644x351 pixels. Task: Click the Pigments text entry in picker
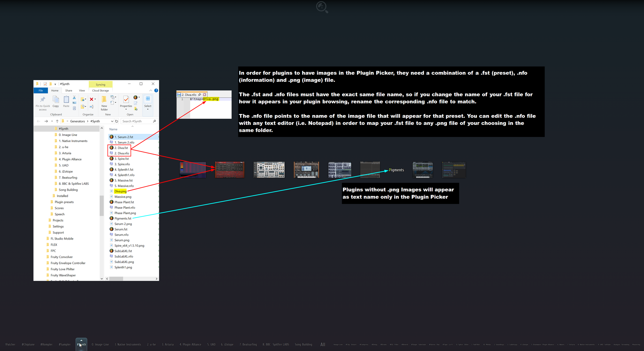[x=396, y=170]
